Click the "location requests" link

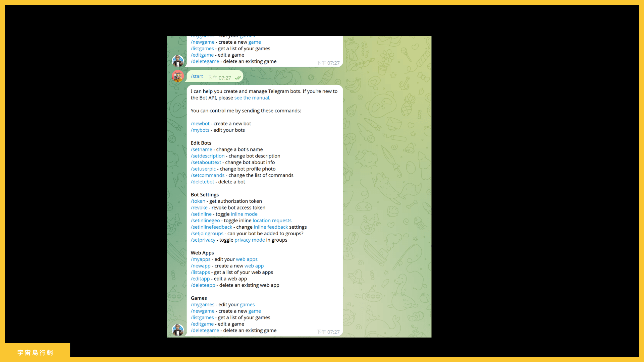(x=272, y=220)
